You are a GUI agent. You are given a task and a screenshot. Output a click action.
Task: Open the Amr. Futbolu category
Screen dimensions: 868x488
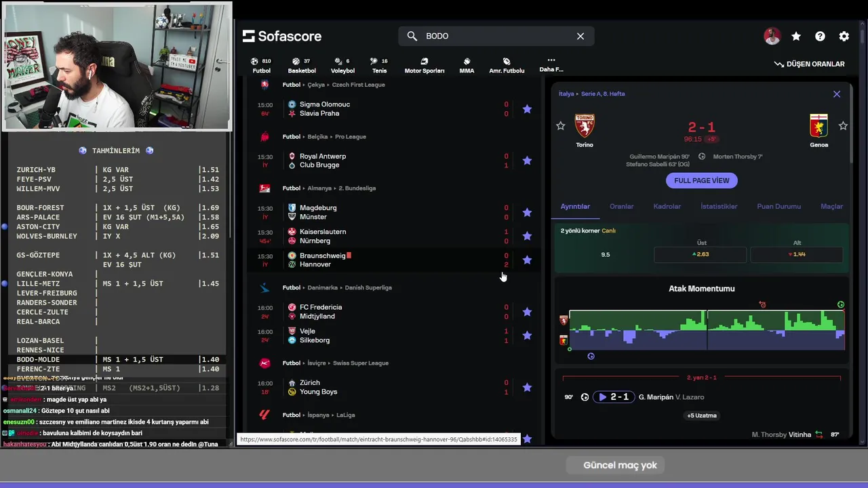[507, 66]
